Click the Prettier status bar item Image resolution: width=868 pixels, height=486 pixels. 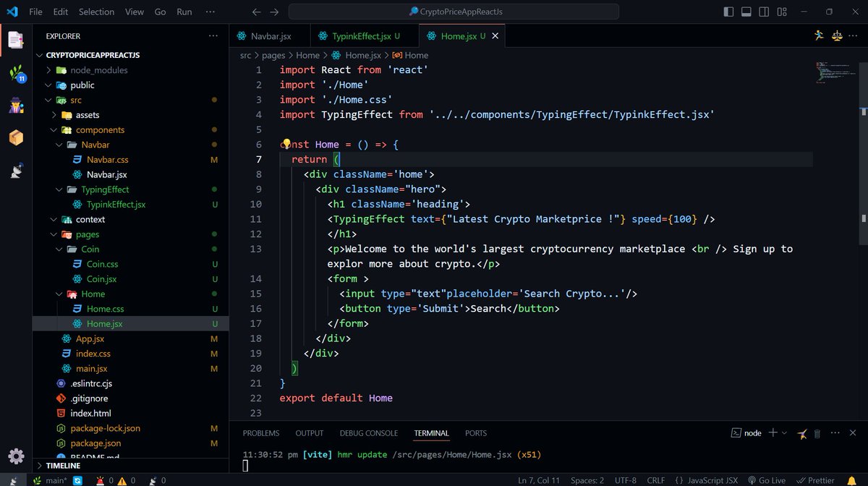(814, 480)
